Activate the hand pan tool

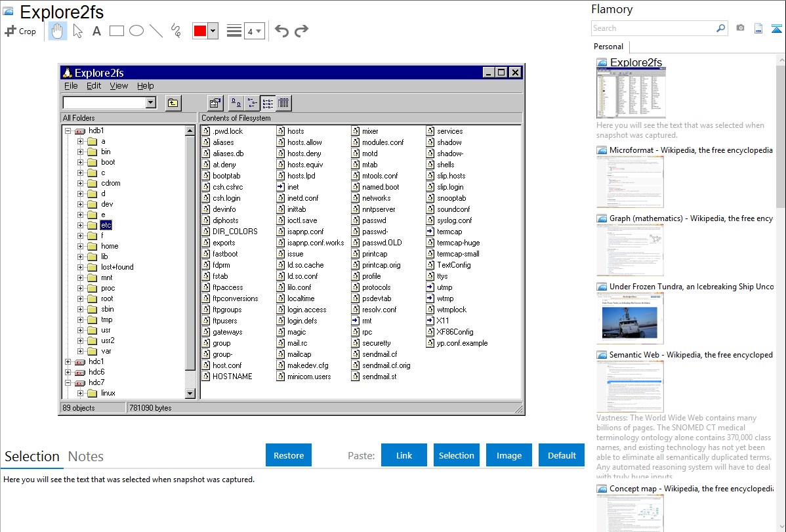click(x=57, y=31)
